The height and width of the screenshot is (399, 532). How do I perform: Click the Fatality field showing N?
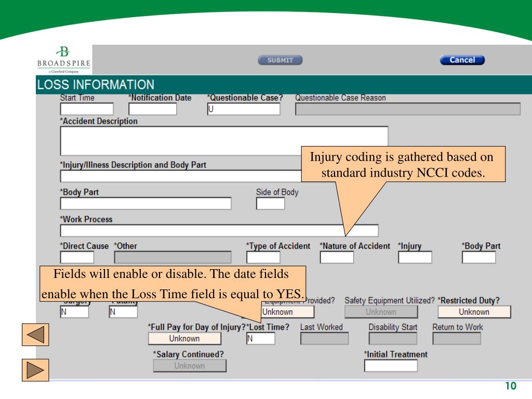(123, 312)
